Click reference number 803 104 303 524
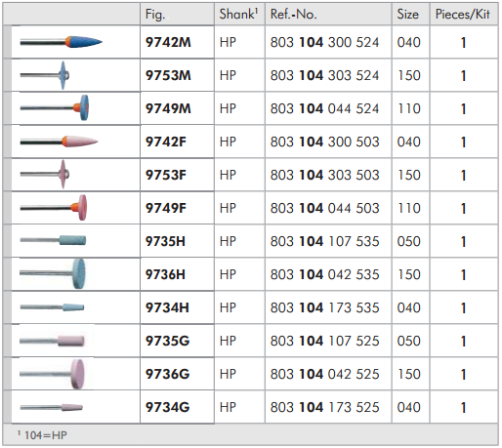This screenshot has width=502, height=448. 324,75
